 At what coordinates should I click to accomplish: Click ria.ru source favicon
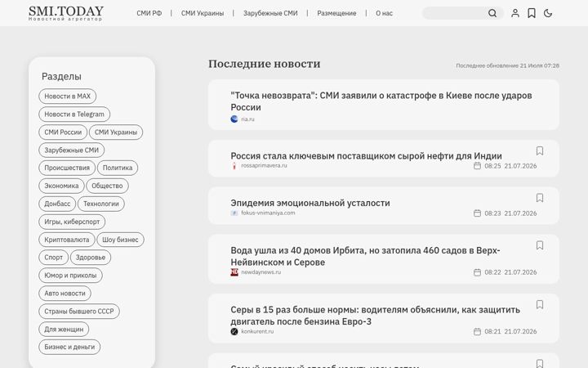[234, 119]
